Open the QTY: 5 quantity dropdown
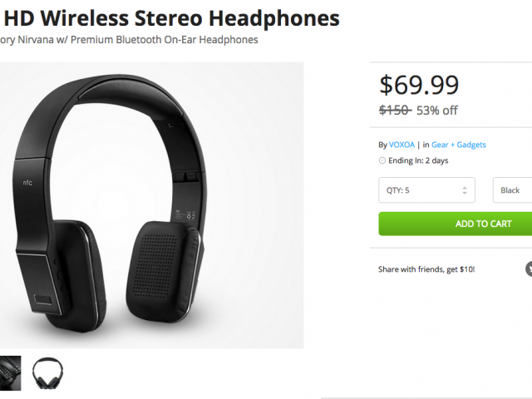The image size is (532, 399). [x=426, y=190]
